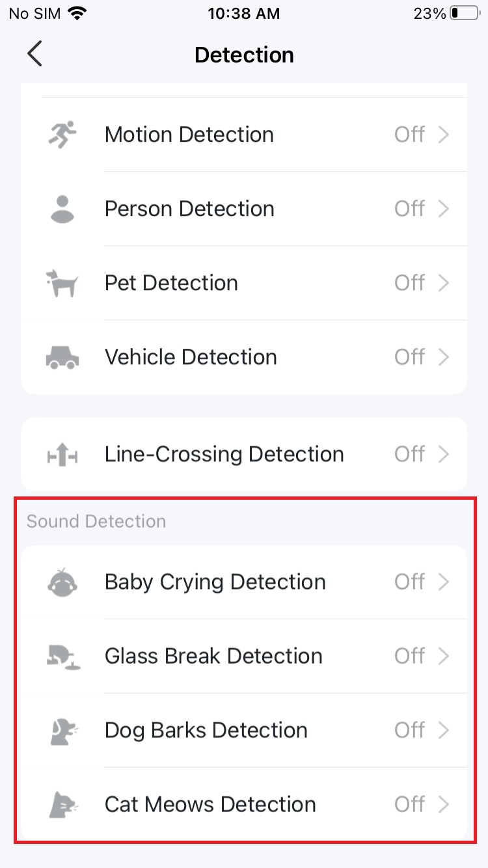This screenshot has height=868, width=488.
Task: Tap the barking dog head icon
Action: (x=64, y=730)
